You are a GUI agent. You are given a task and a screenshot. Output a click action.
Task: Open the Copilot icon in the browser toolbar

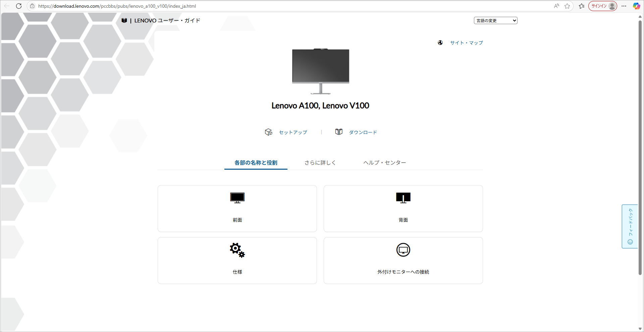pyautogui.click(x=636, y=6)
